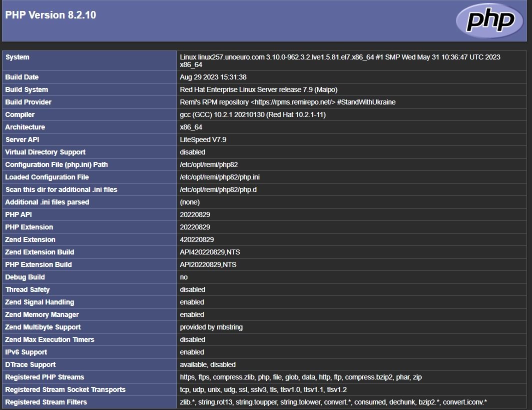This screenshot has height=410, width=532.
Task: Select the Zend Extension label
Action: tap(30, 239)
